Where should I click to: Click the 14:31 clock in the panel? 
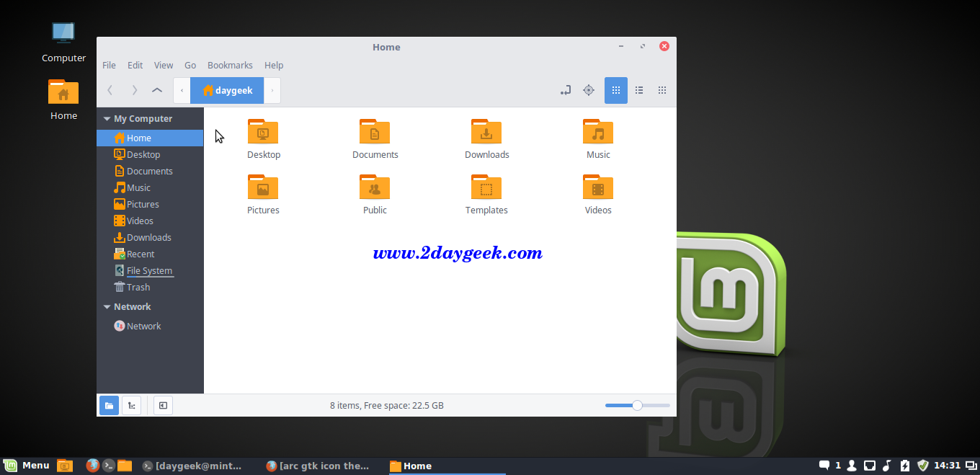(x=948, y=466)
